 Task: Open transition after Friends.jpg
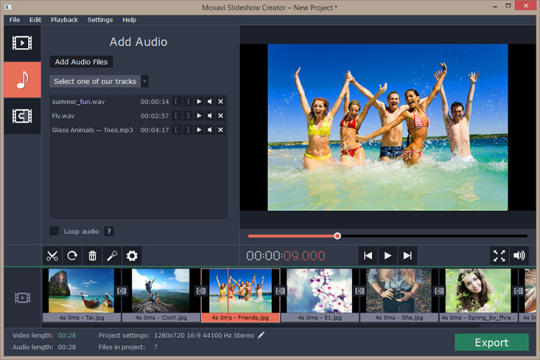280,291
